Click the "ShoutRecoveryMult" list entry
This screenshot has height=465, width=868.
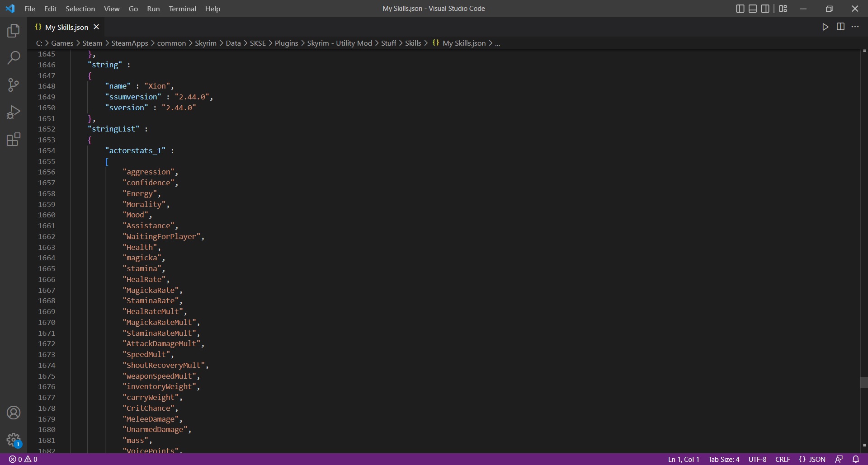coord(164,365)
